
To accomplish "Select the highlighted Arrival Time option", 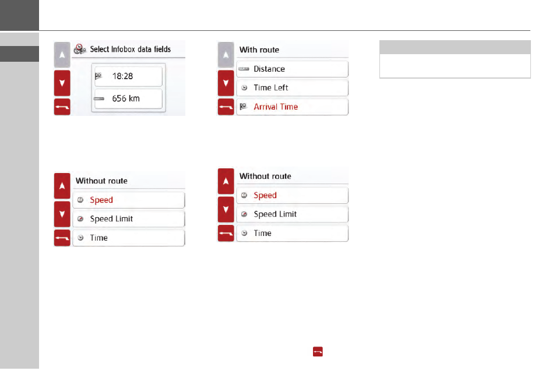I will coord(292,107).
